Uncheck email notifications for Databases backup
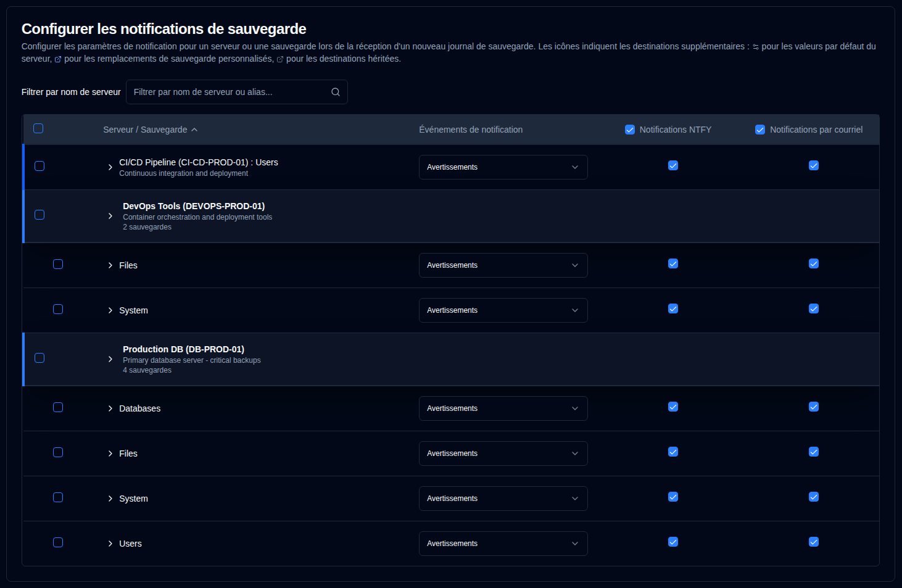 814,407
